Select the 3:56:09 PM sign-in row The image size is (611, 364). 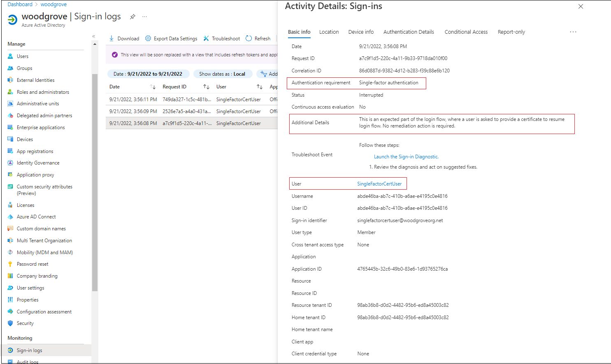coord(192,111)
